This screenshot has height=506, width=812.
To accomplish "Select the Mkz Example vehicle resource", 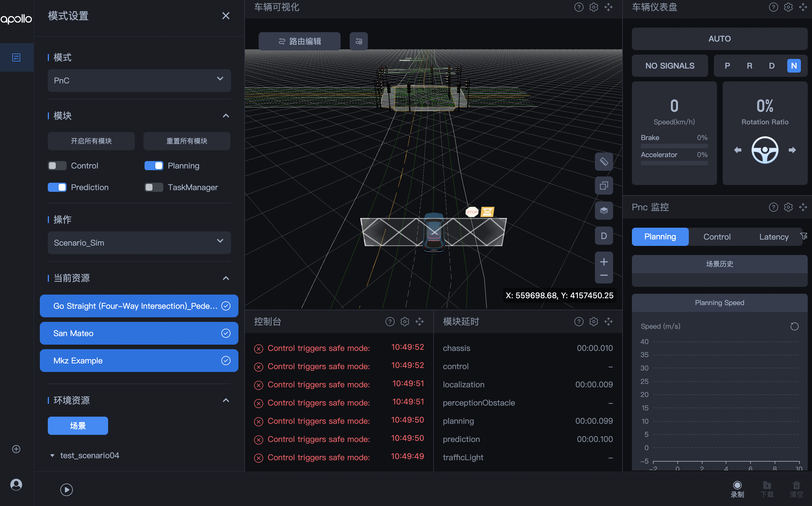I will [x=139, y=360].
